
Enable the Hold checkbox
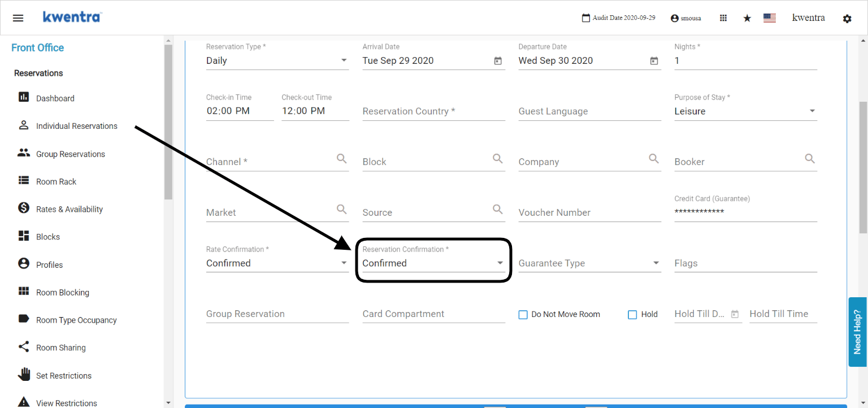[633, 315]
